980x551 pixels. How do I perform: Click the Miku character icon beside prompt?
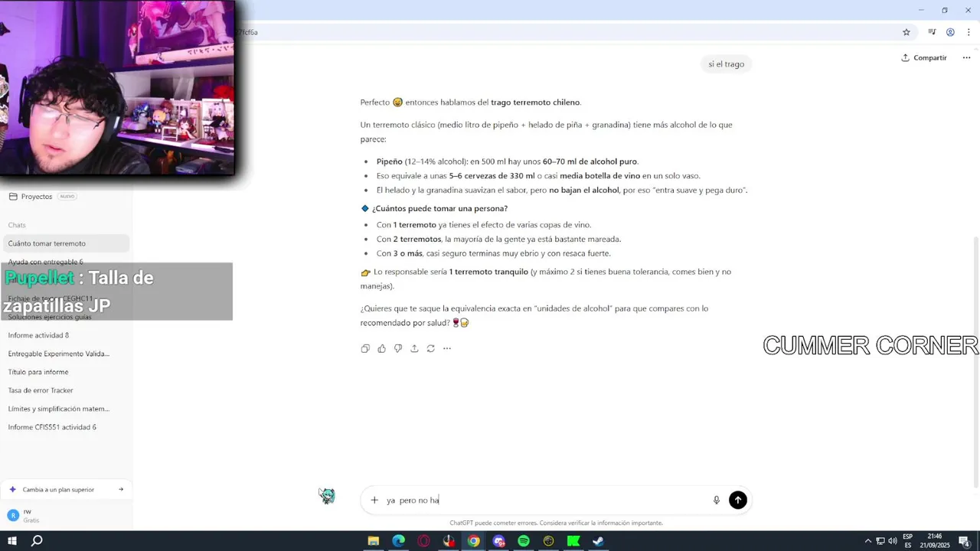pyautogui.click(x=328, y=496)
